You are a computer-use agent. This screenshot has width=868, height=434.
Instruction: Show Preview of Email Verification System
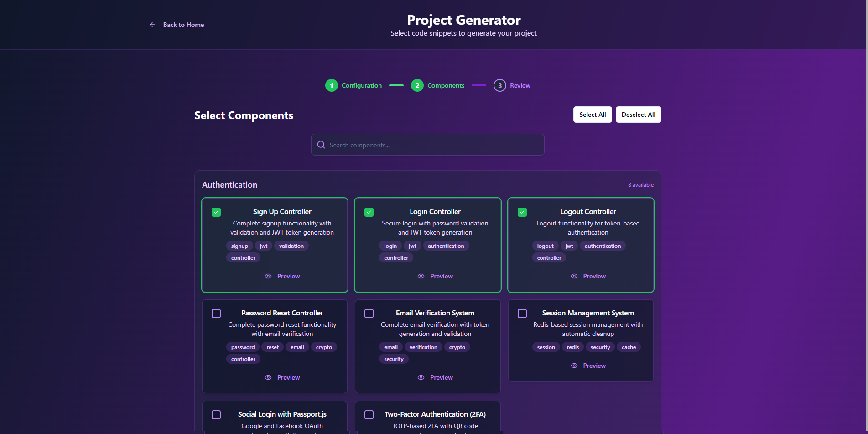tap(435, 377)
